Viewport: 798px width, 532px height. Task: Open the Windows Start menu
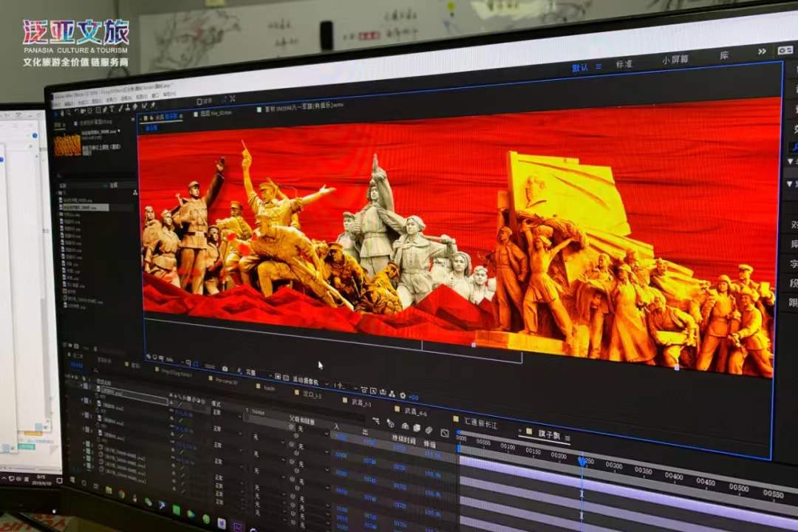[72, 480]
